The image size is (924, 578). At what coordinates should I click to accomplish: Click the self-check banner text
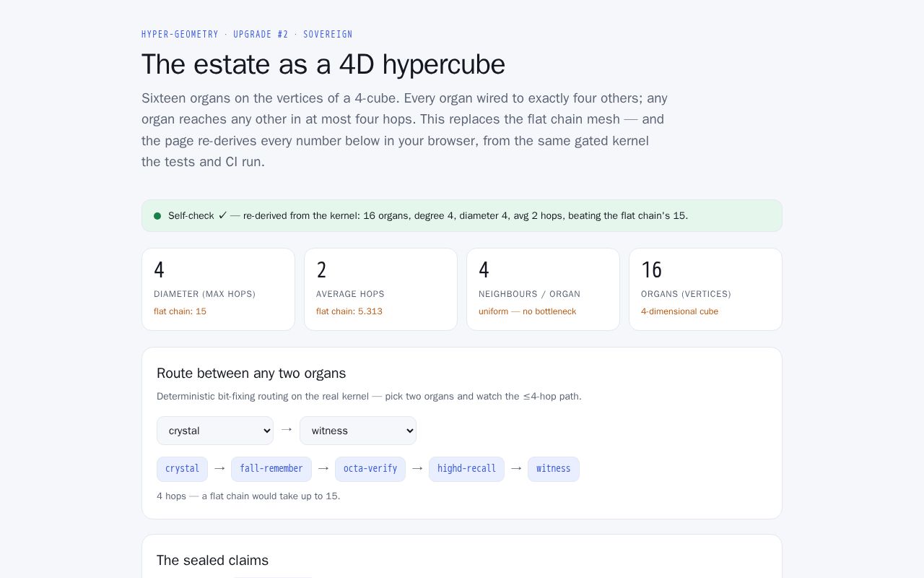coord(428,216)
